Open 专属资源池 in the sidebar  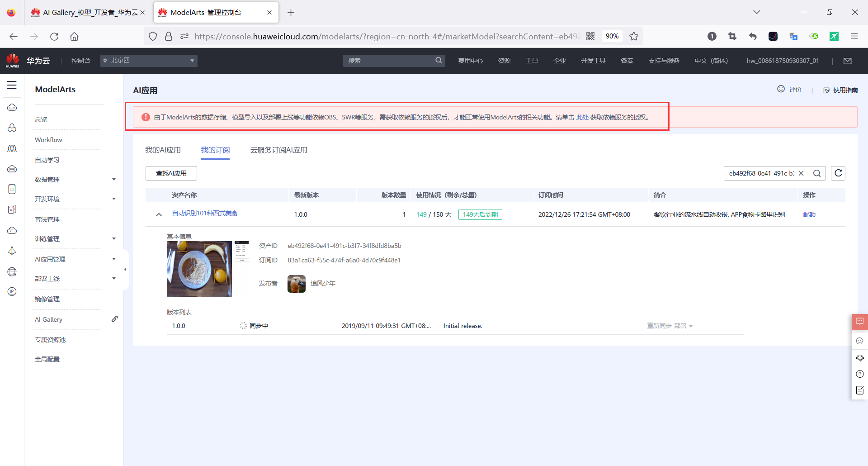50,340
